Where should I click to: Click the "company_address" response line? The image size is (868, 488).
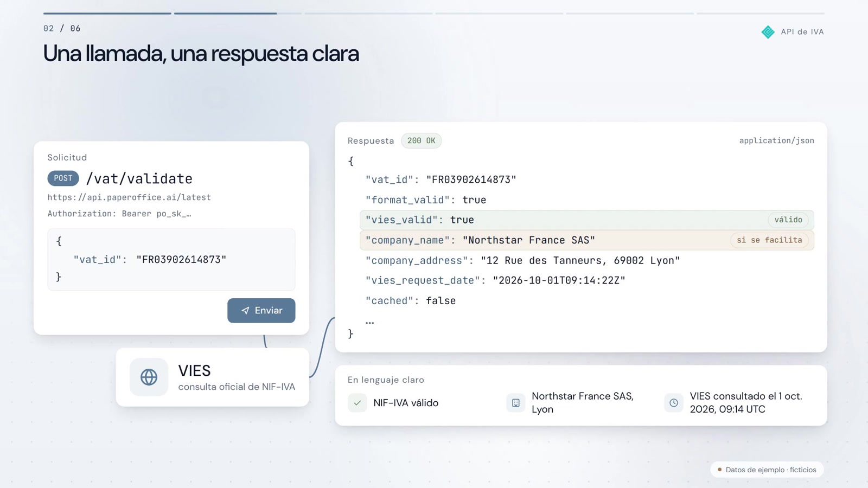(x=522, y=261)
